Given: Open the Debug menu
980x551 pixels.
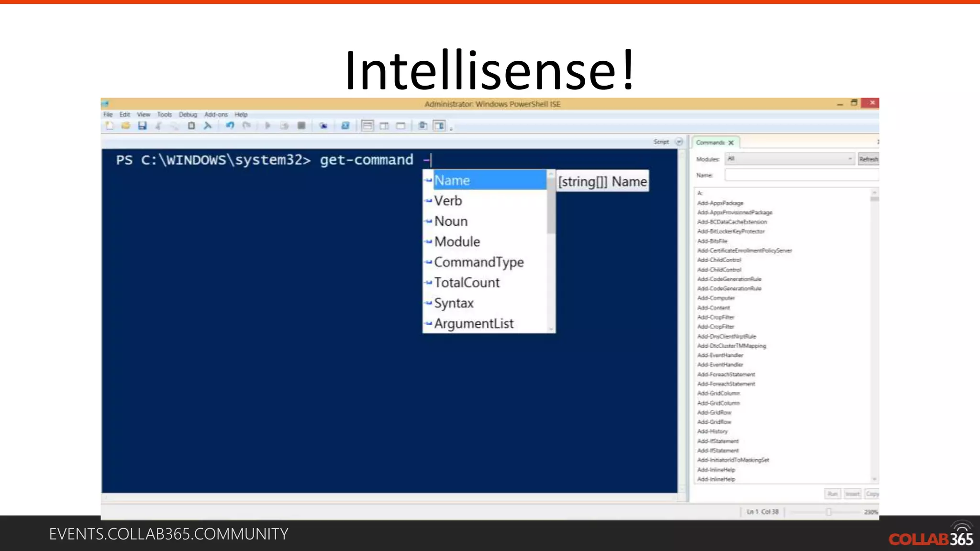Looking at the screenshot, I should pyautogui.click(x=188, y=114).
